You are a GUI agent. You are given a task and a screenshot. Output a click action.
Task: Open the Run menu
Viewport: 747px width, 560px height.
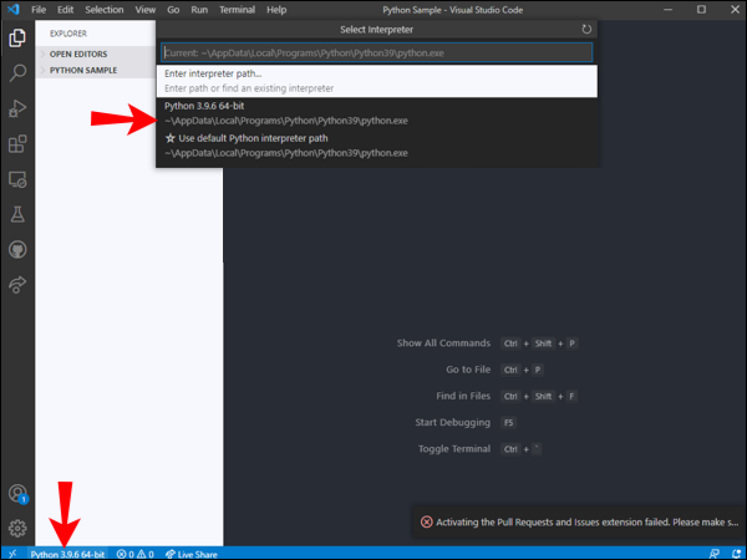(x=199, y=9)
